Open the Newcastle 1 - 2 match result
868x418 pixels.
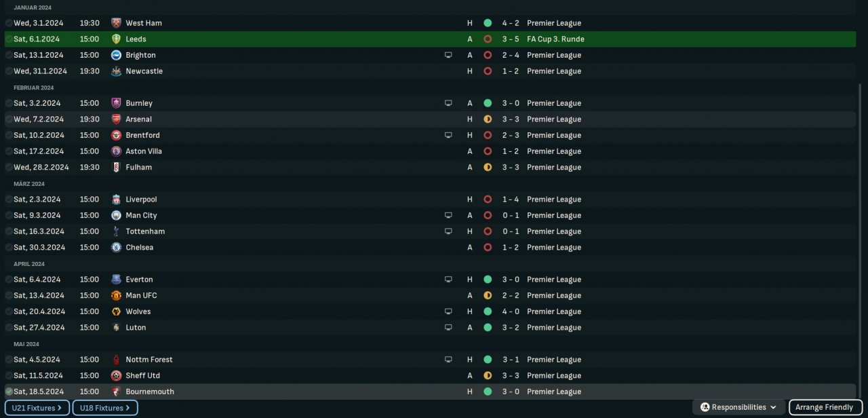(510, 71)
